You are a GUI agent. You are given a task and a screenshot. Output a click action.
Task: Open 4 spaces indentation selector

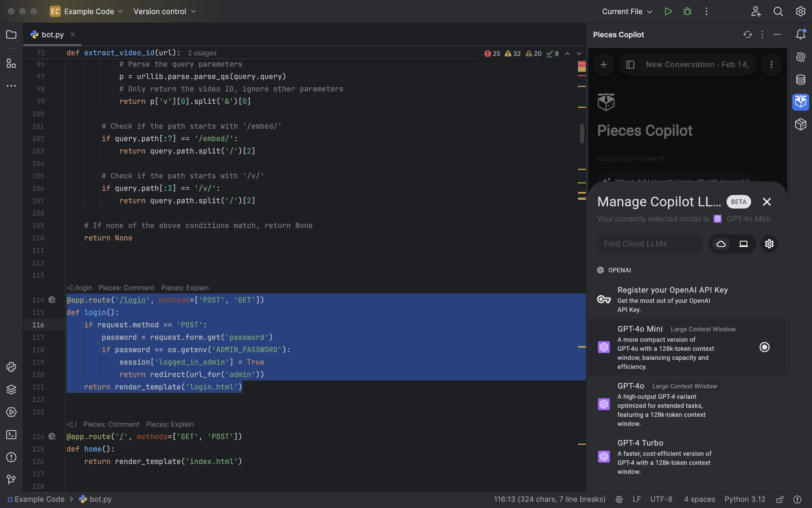click(x=700, y=499)
